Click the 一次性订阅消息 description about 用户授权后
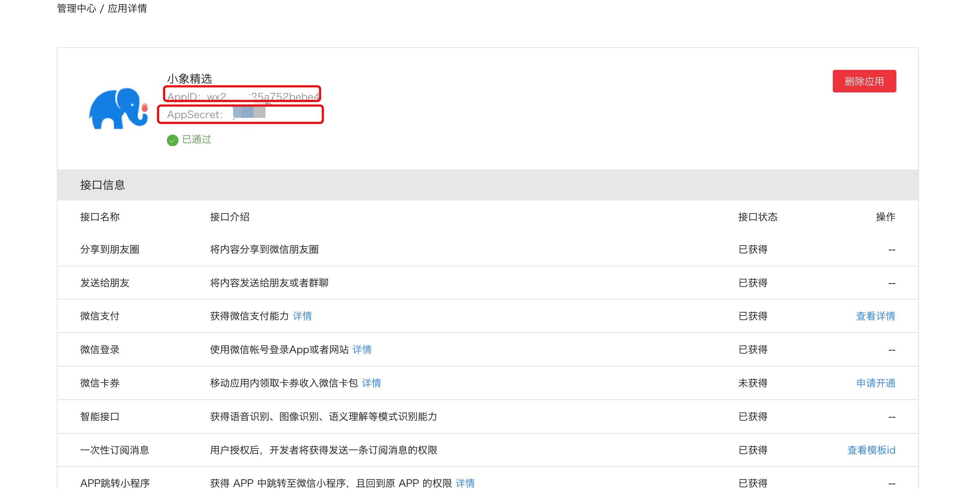Viewport: 980px width, 489px height. tap(324, 450)
